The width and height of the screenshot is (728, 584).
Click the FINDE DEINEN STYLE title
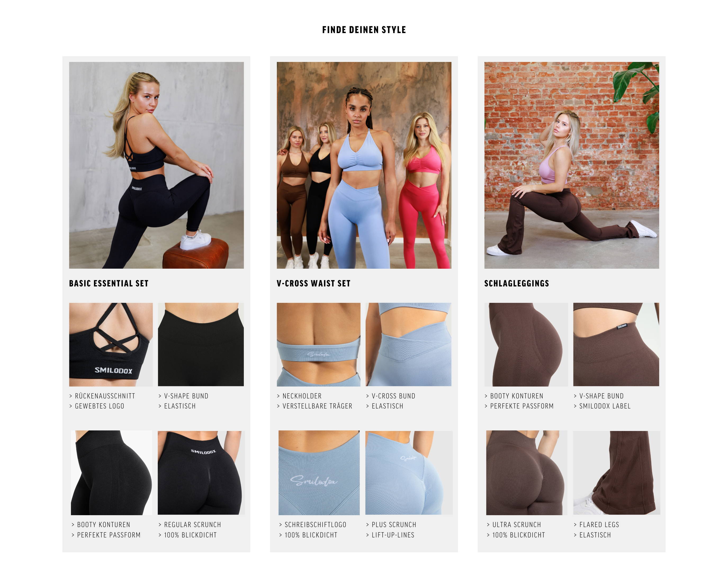point(364,30)
